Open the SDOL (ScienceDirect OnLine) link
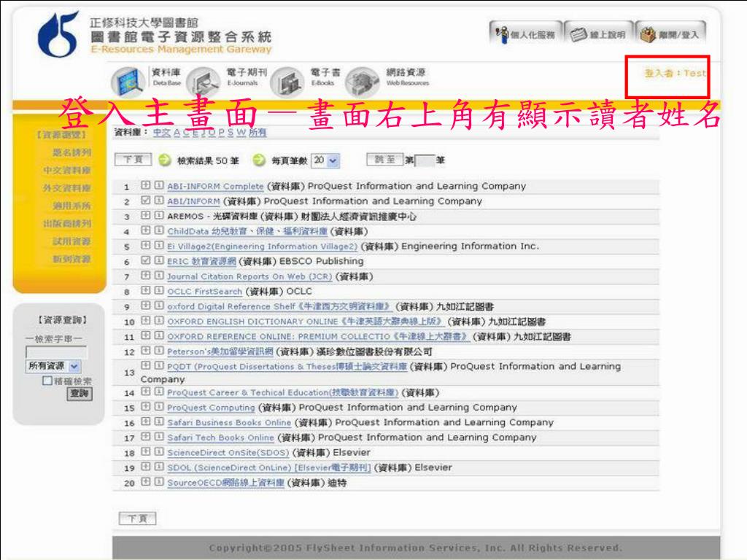Viewport: 747px width, 560px height. click(x=269, y=467)
